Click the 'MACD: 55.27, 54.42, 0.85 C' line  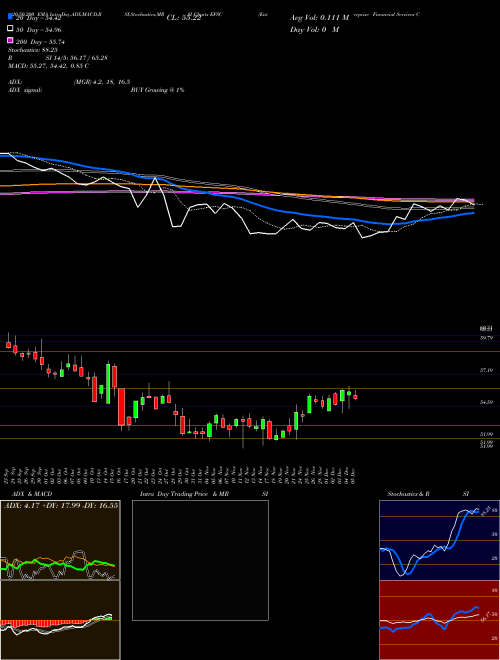pos(48,66)
